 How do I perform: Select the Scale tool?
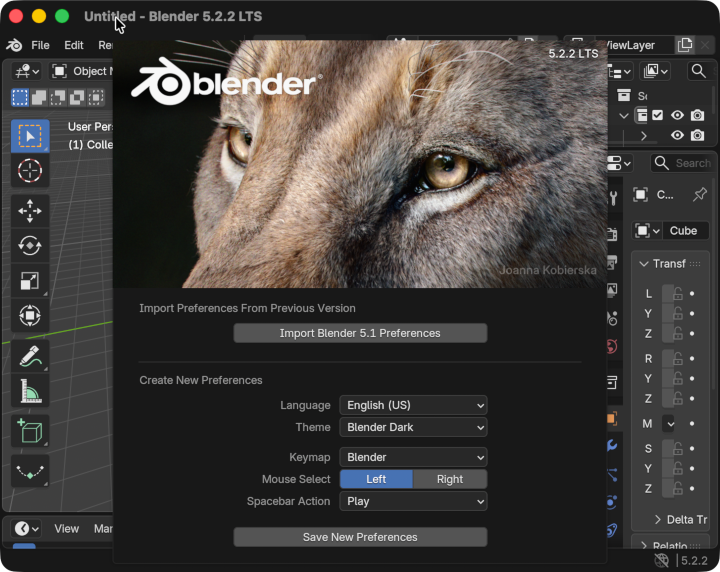point(30,280)
